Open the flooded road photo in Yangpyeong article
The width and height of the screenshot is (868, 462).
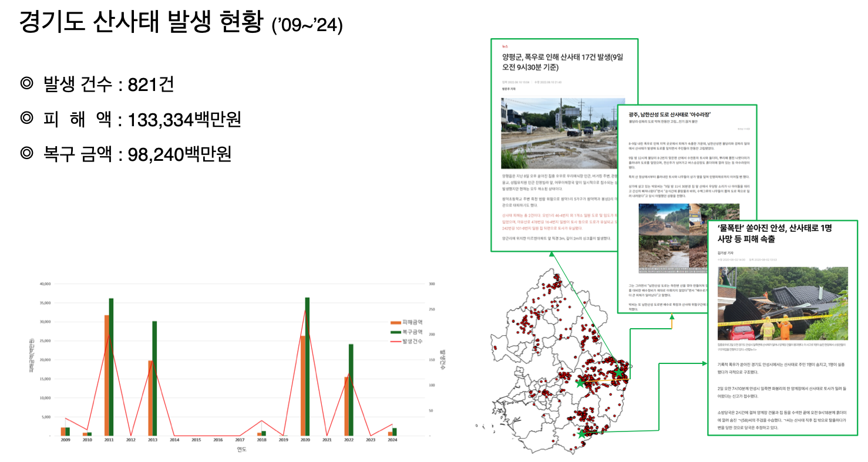click(563, 133)
